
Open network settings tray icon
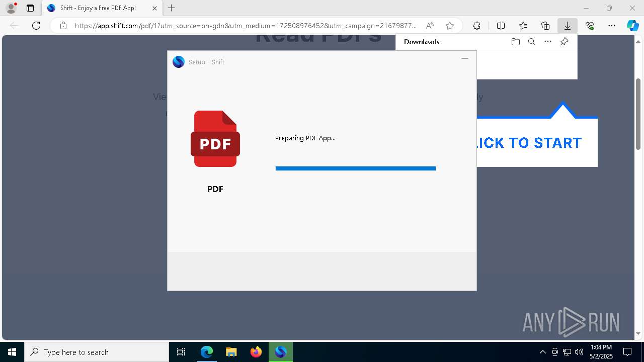pyautogui.click(x=567, y=352)
